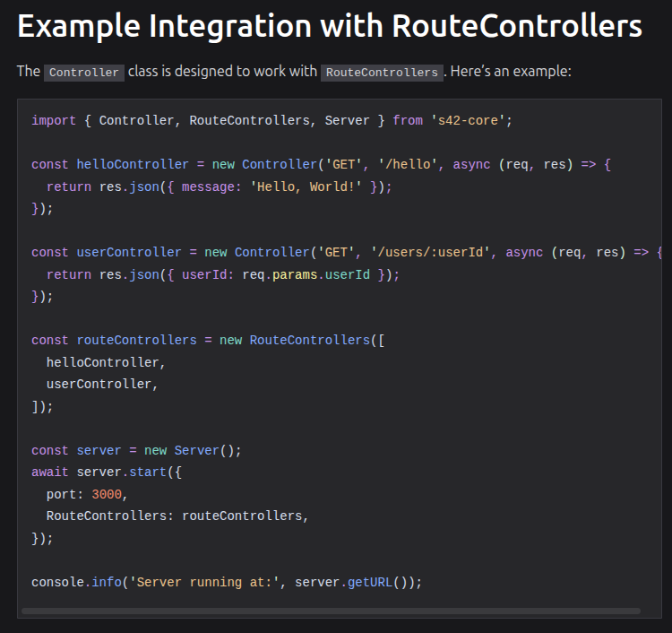Click 'server.start' in the await line
Screen dimensions: 672x633
pyautogui.click(x=121, y=473)
